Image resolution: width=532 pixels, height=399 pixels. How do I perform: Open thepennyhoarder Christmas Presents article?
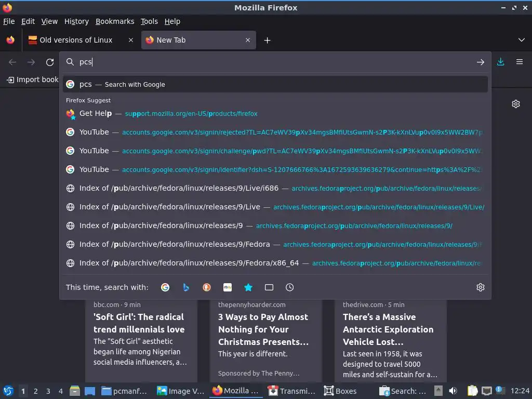[265, 340]
